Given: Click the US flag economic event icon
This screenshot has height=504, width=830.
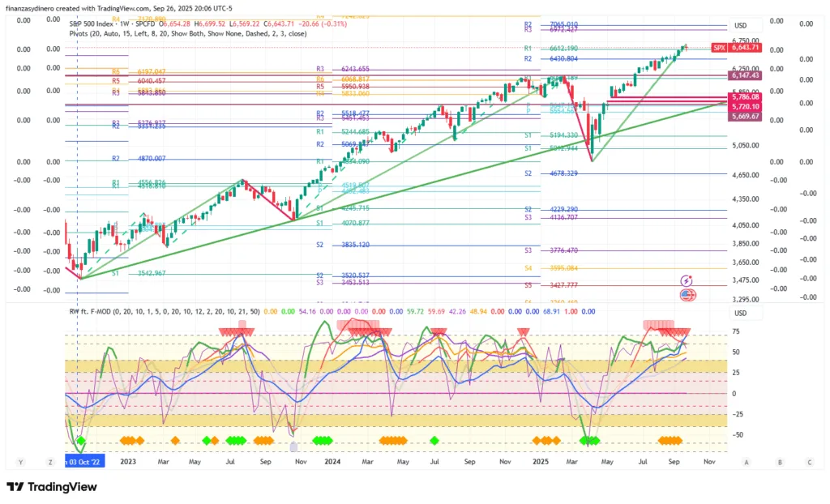Looking at the screenshot, I should point(687,294).
